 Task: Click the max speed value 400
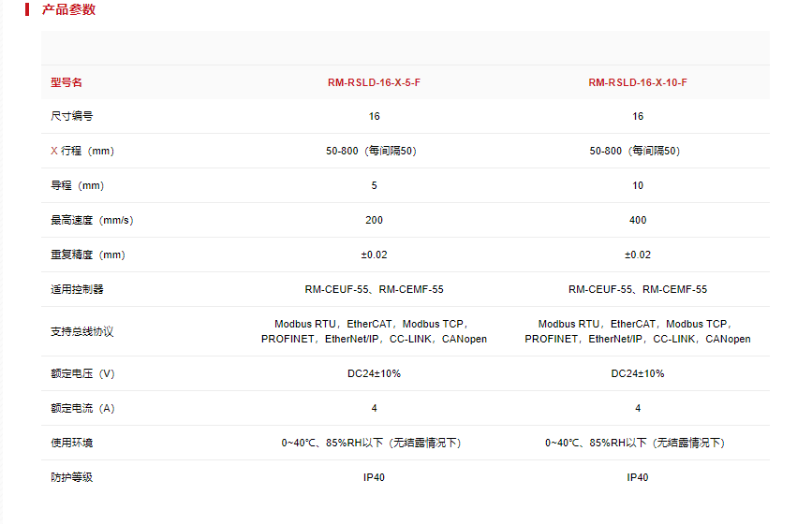(x=637, y=221)
